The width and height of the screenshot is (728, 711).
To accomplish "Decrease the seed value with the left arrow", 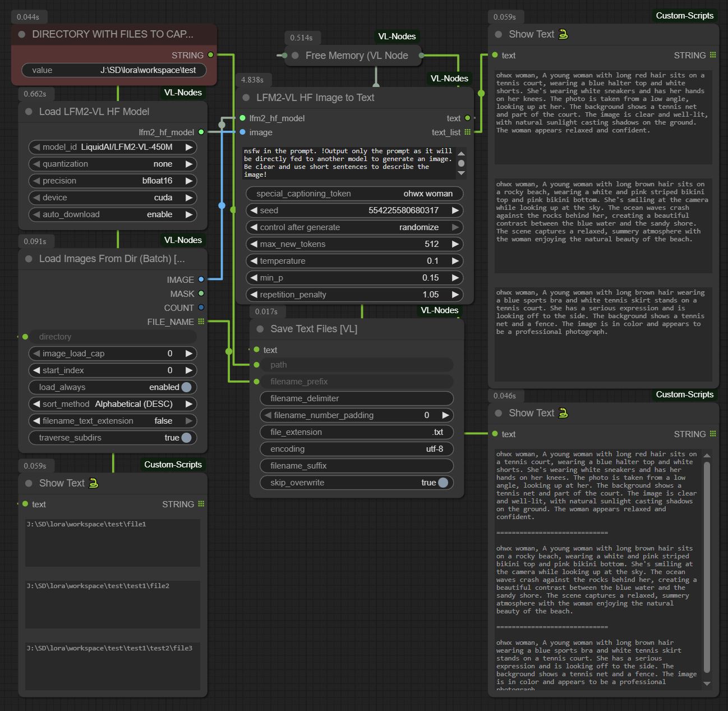I will 254,210.
